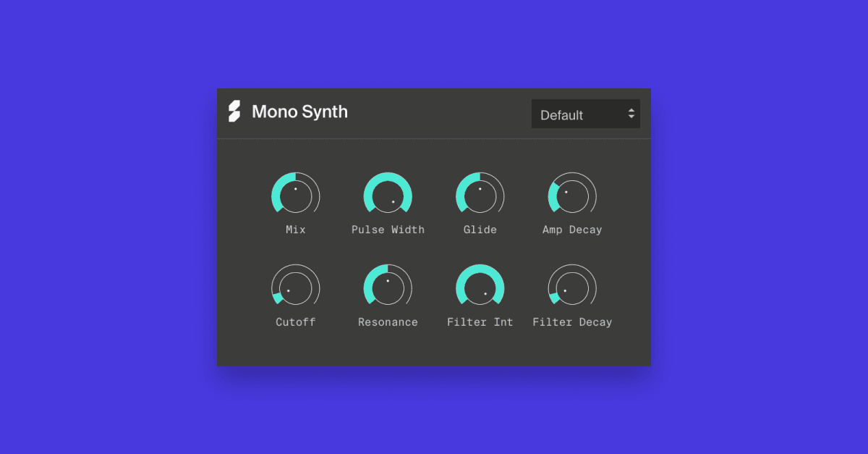Image resolution: width=868 pixels, height=454 pixels.
Task: Click the preset selector stepper arrows
Action: 630,114
